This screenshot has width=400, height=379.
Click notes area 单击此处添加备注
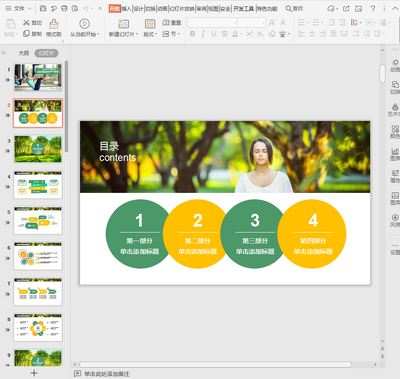click(x=106, y=374)
